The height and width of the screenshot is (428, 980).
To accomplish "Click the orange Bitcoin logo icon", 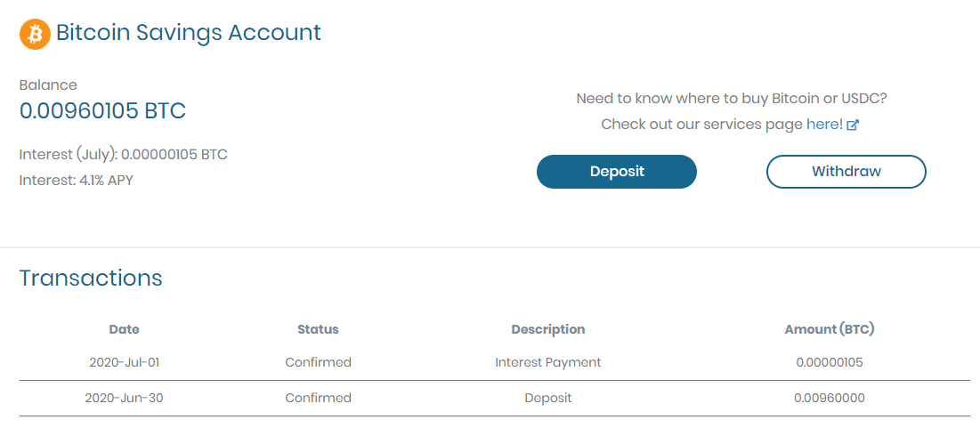I will (x=35, y=35).
